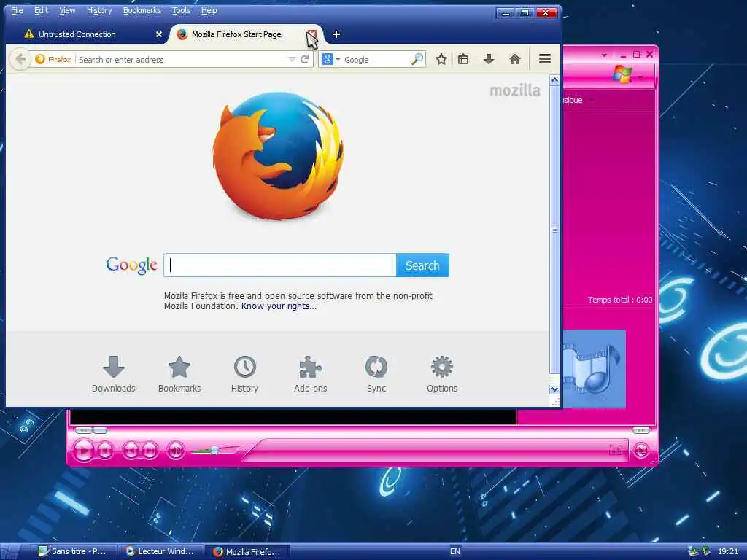Viewport: 747px width, 560px height.
Task: Open the dropdown arrow in Media Player title bar
Action: pyautogui.click(x=604, y=55)
